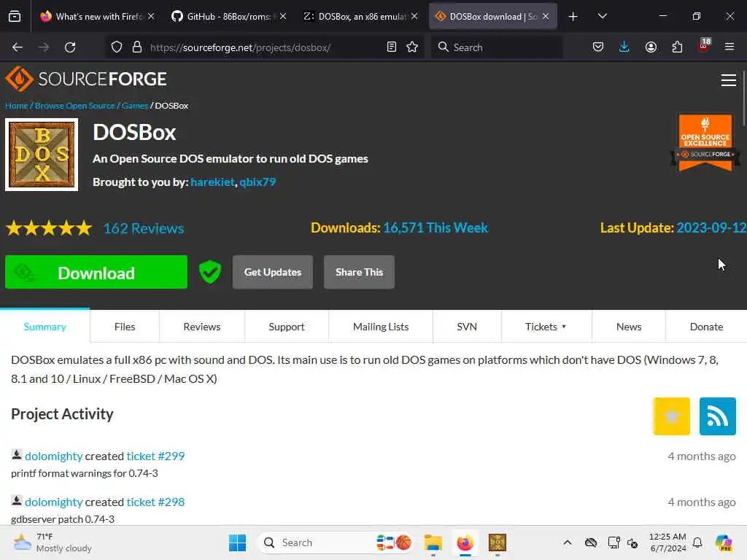Close the GitHub 86Box tab
747x560 pixels.
pos(283,17)
